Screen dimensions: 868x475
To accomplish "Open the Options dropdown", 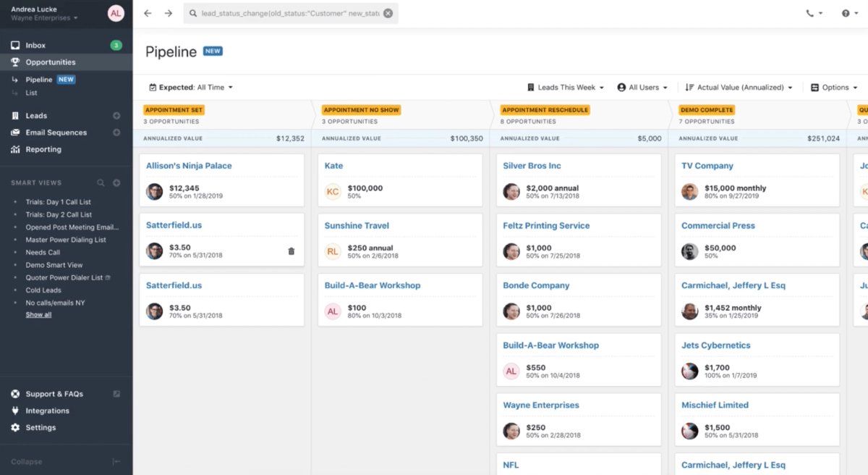I will coord(834,87).
